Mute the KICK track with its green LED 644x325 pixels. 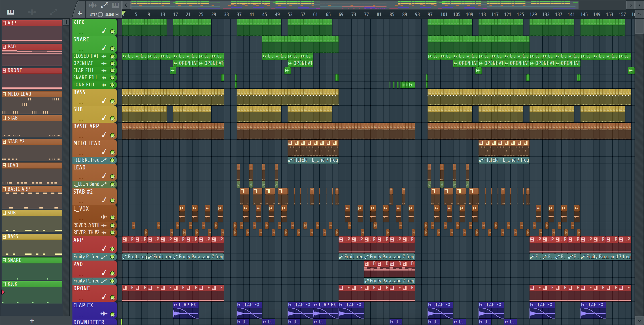pos(112,31)
